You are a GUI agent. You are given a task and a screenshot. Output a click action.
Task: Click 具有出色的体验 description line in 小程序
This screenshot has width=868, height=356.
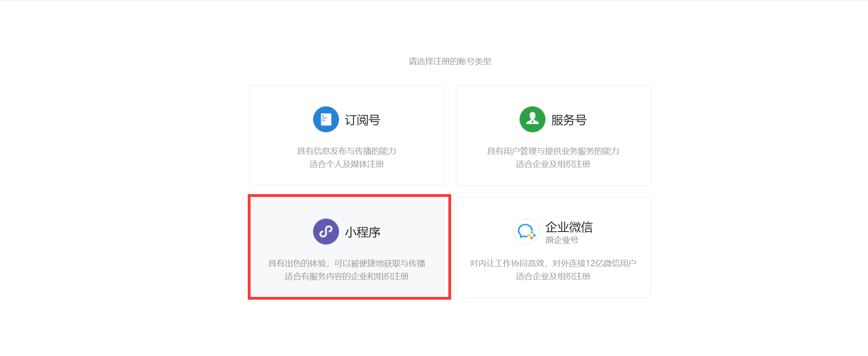[346, 263]
